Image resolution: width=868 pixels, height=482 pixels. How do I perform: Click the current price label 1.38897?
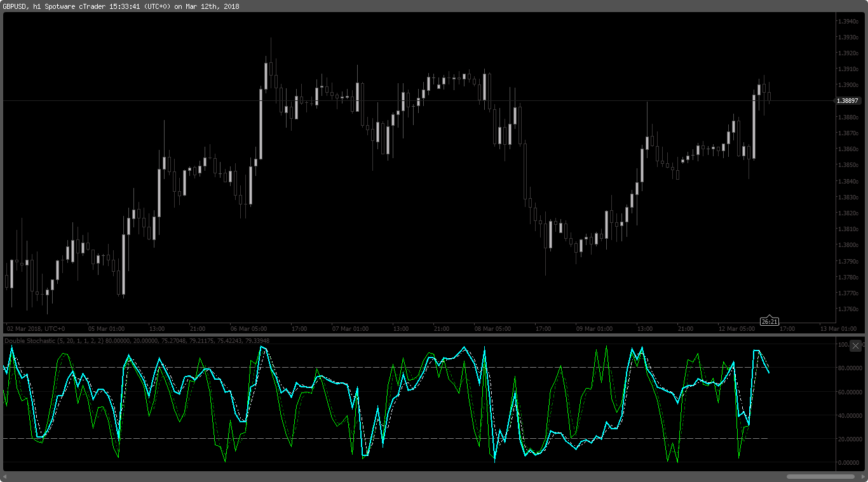point(848,101)
